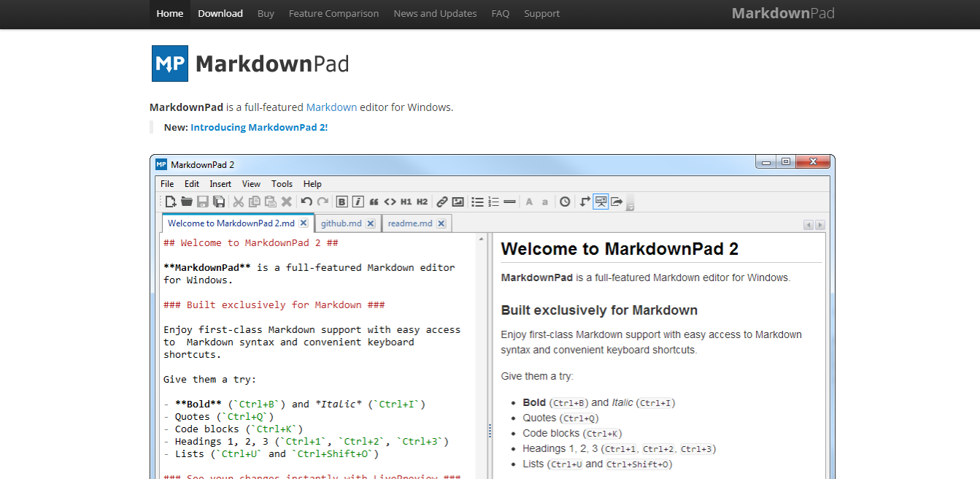
Task: Click the Copy icon in toolbar
Action: 255,202
